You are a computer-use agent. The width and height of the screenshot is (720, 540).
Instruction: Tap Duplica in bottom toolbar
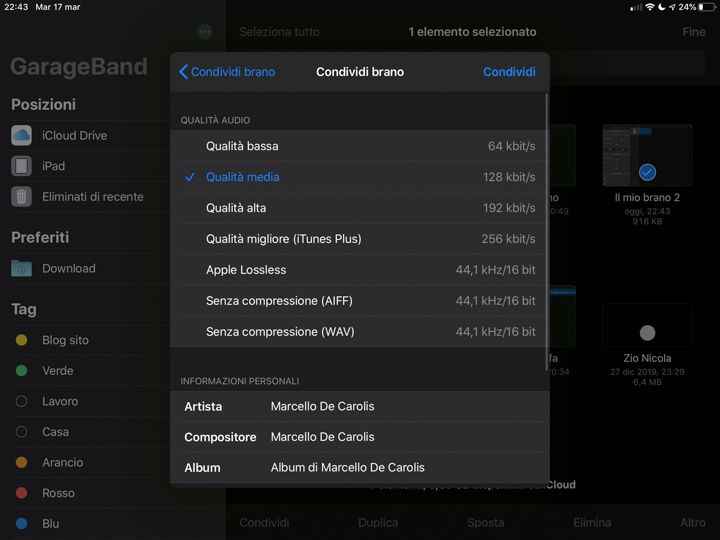(x=378, y=523)
